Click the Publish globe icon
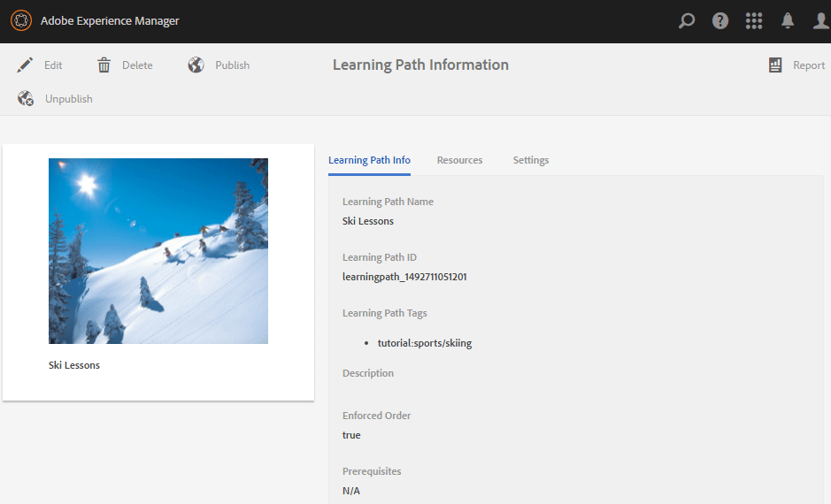 pyautogui.click(x=196, y=65)
